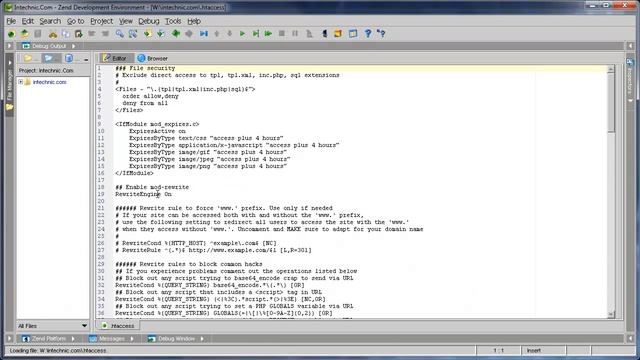Viewport: 640px width, 360px height.
Task: Click the '1 : 1' cursor position field
Action: [498, 350]
